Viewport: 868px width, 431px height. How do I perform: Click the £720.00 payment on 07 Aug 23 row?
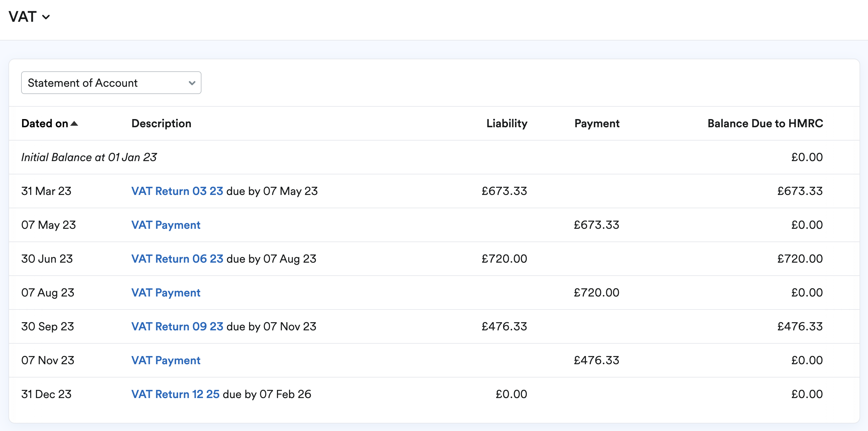[x=596, y=292]
